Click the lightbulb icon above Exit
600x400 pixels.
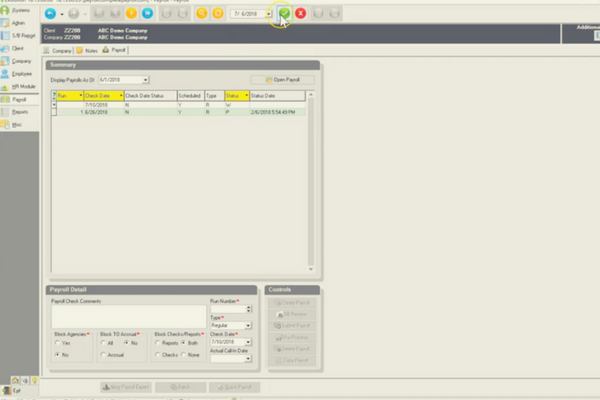click(34, 380)
